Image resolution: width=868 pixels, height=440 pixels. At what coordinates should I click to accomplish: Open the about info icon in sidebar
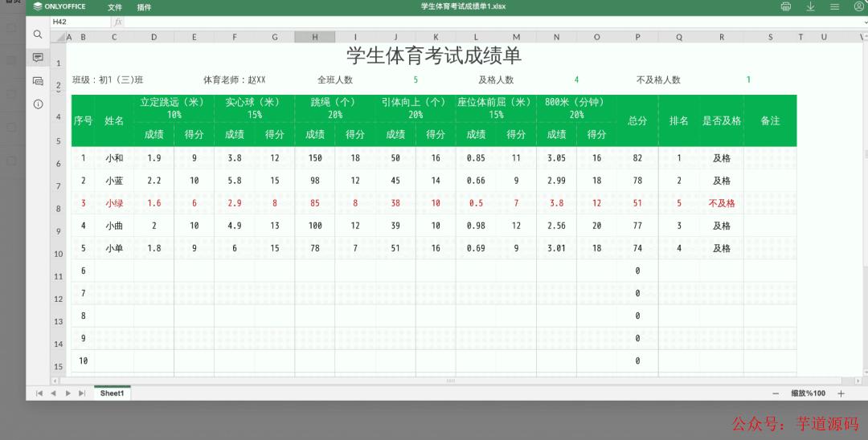click(38, 104)
